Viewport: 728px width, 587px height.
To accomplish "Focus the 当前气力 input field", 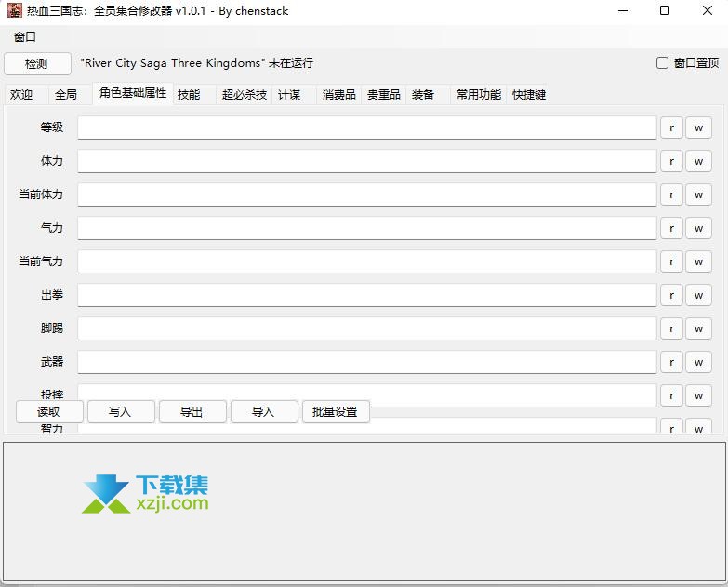I will [366, 261].
